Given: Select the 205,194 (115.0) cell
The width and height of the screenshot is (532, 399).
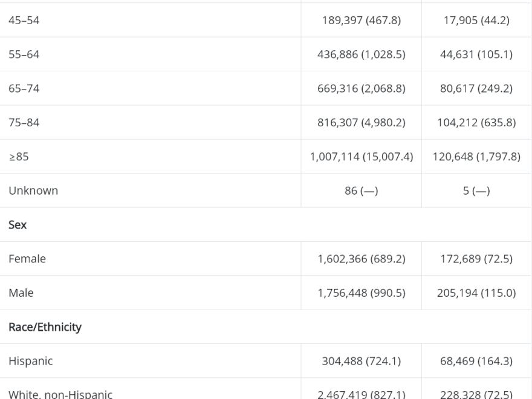Looking at the screenshot, I should point(476,293).
